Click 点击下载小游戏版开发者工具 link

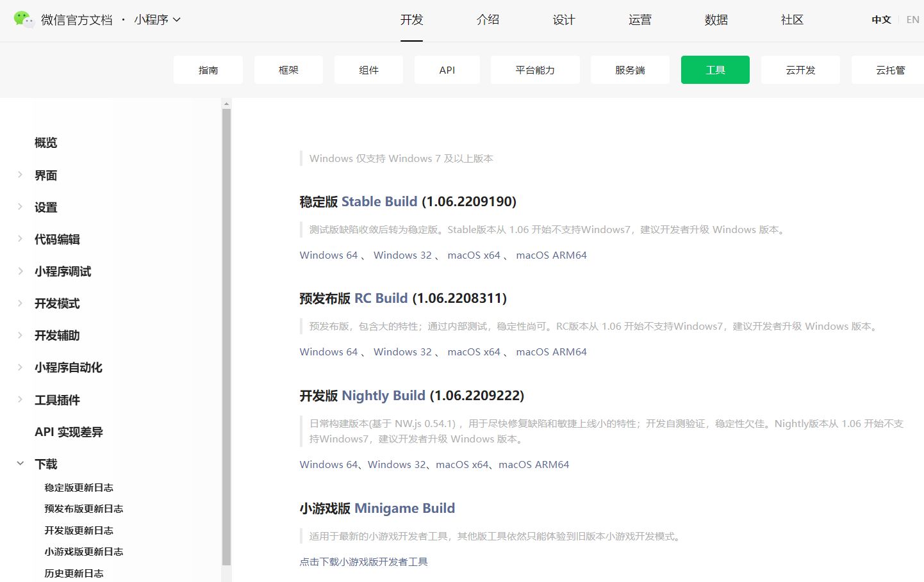[x=363, y=562]
